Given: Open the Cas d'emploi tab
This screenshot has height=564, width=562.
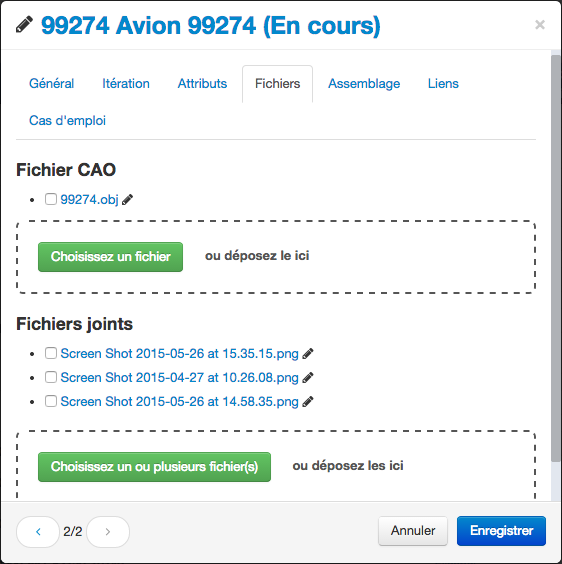Looking at the screenshot, I should point(67,120).
